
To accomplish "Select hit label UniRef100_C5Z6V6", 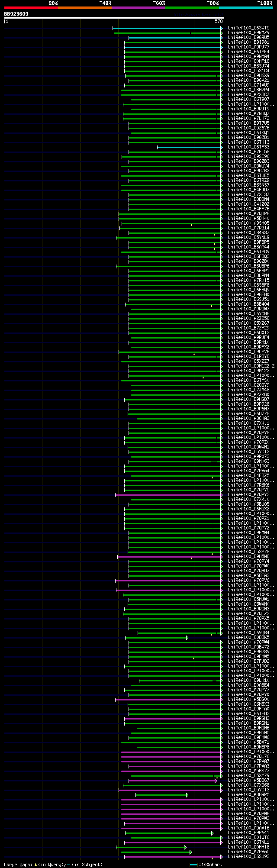I will tap(248, 128).
